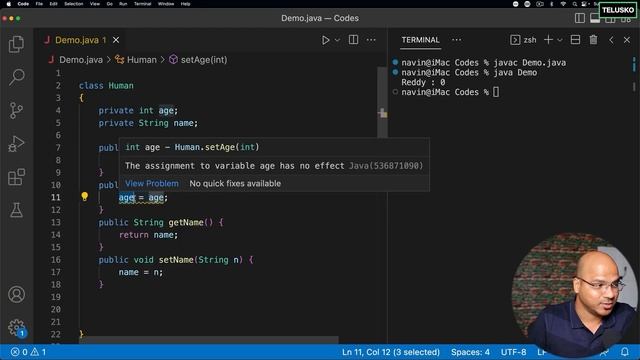
Task: Click 'return name;' on line 14
Action: pyautogui.click(x=148, y=235)
